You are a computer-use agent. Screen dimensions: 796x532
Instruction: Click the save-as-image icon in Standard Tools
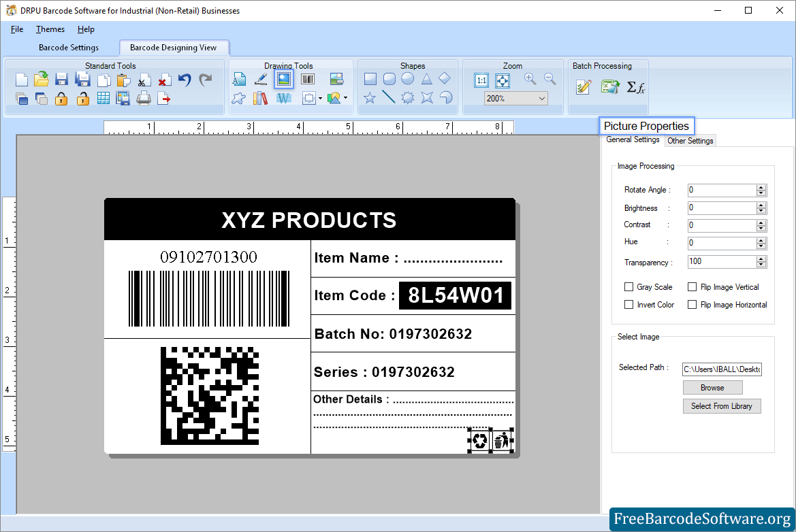tap(123, 99)
